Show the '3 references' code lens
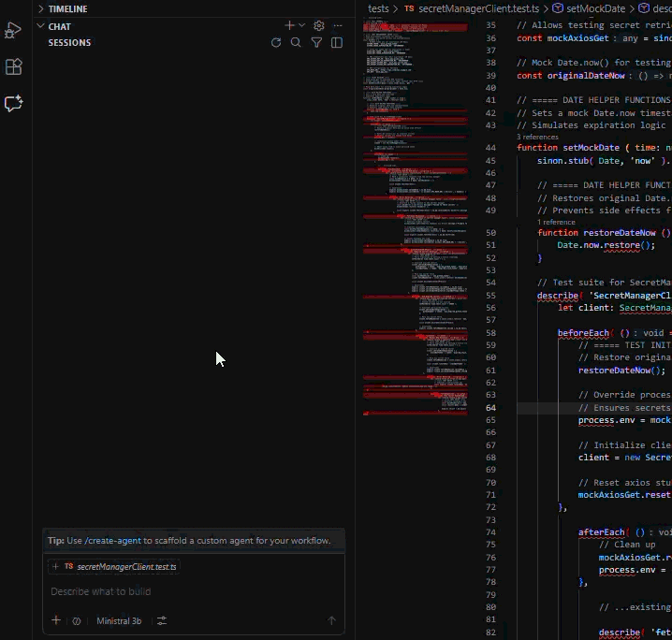Image resolution: width=672 pixels, height=640 pixels. tap(537, 138)
